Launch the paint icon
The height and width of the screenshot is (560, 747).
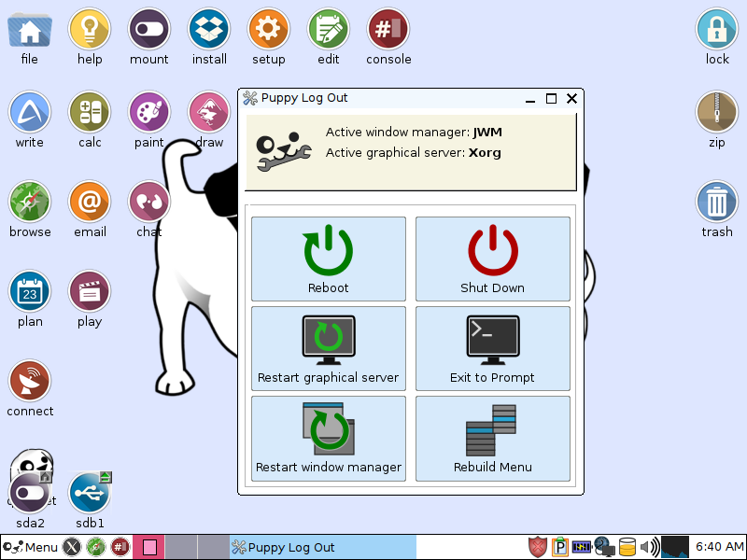coord(149,112)
